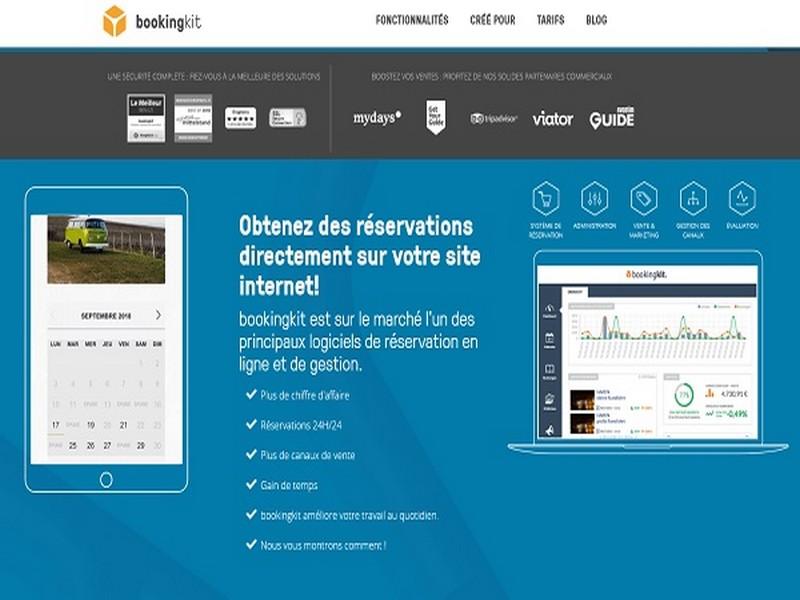Click the -0,49% change value
The height and width of the screenshot is (600, 800).
click(x=737, y=413)
